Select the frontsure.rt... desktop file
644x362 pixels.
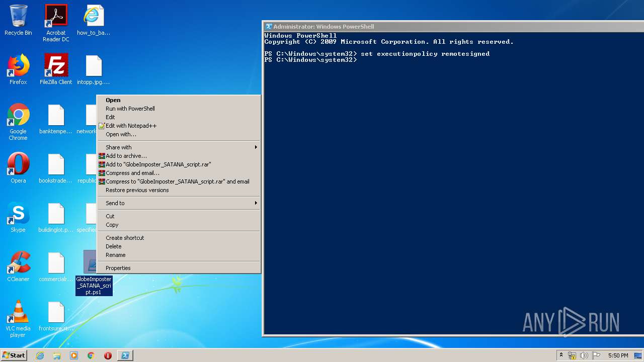point(56,317)
